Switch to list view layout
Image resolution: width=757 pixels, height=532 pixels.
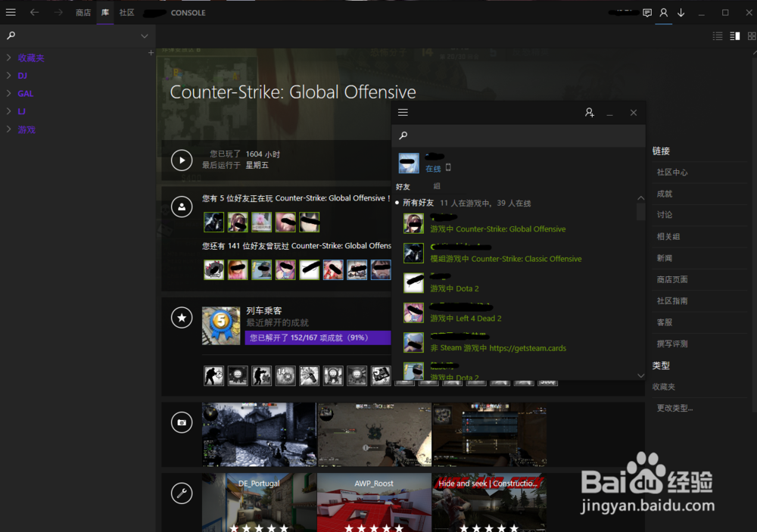click(x=718, y=36)
